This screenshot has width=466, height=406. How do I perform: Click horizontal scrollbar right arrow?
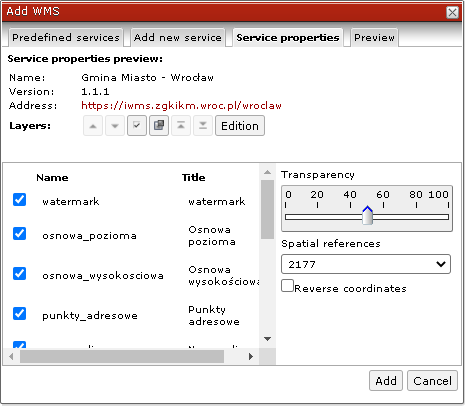pyautogui.click(x=251, y=357)
